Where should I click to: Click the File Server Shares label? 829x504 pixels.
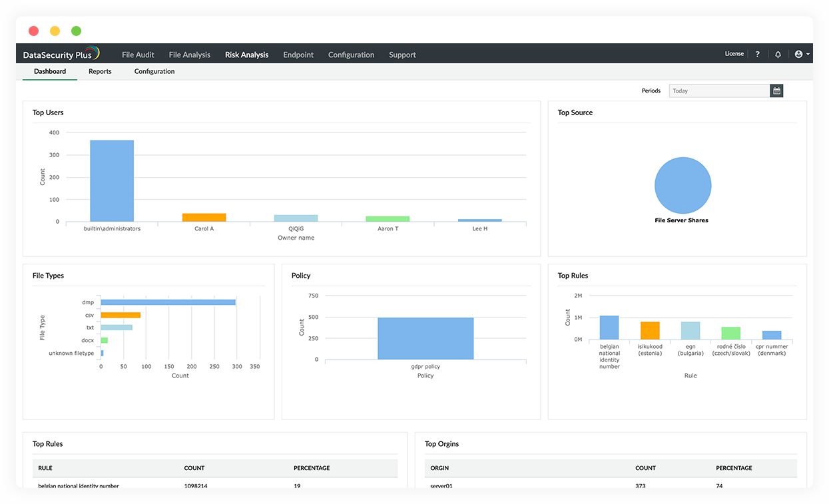coord(682,220)
